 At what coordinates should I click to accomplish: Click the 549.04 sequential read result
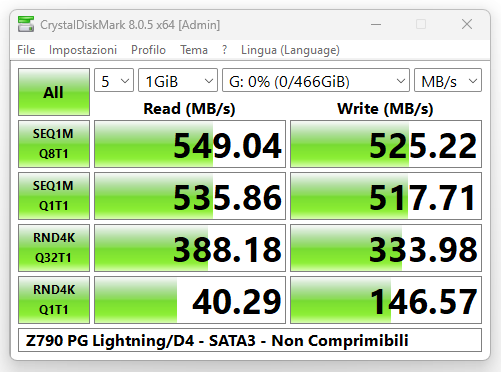(190, 144)
